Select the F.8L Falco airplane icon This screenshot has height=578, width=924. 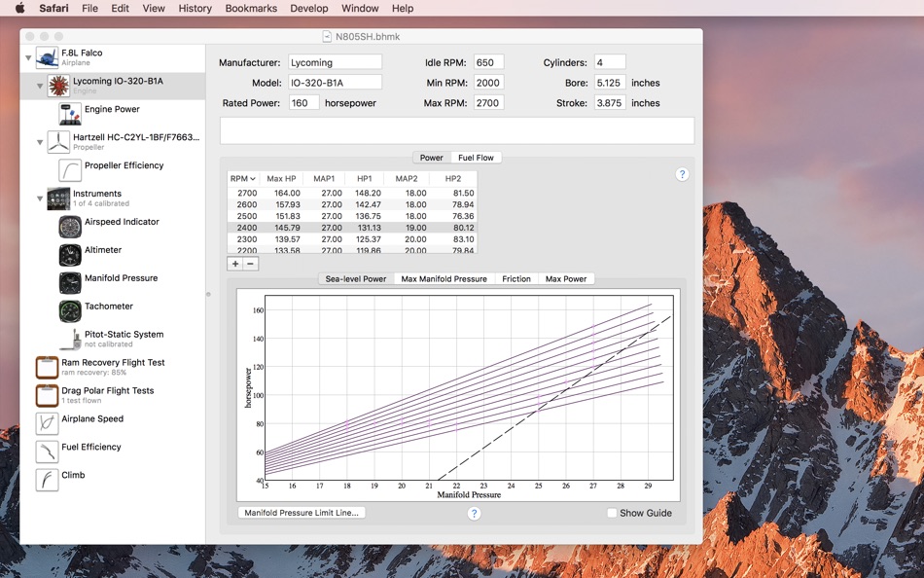coord(47,57)
